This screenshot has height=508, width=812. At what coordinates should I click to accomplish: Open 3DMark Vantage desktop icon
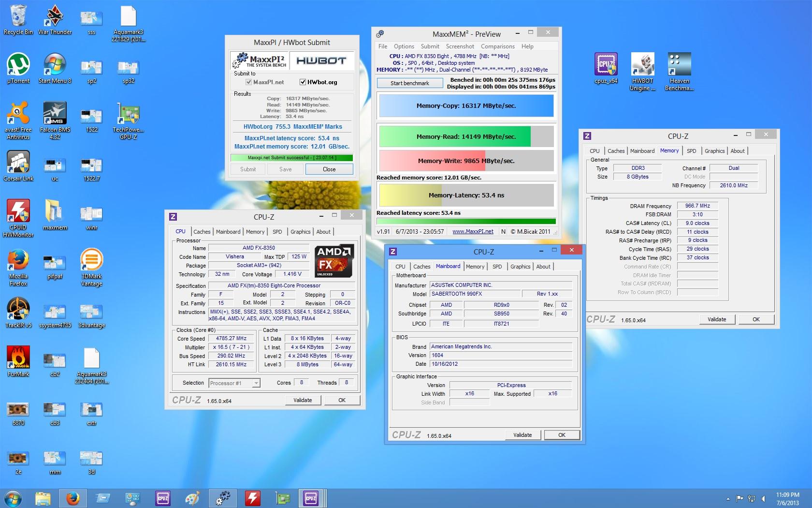(x=91, y=268)
